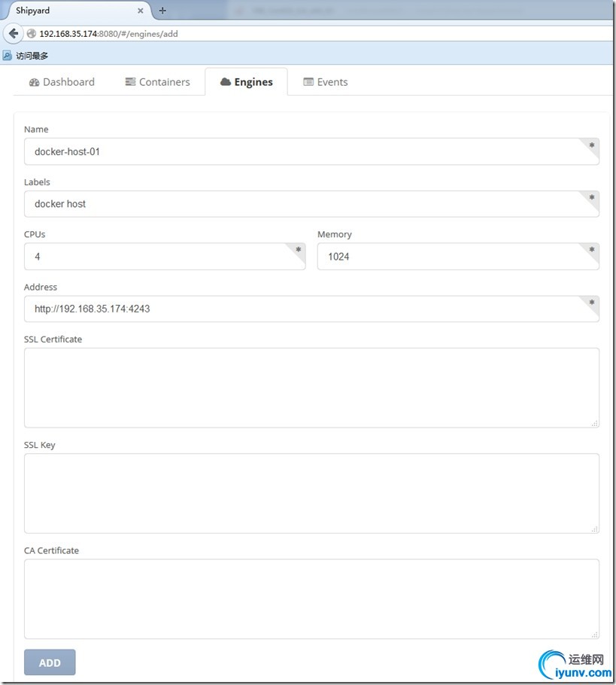
Task: Close the Shipyard browser tab
Action: 141,11
